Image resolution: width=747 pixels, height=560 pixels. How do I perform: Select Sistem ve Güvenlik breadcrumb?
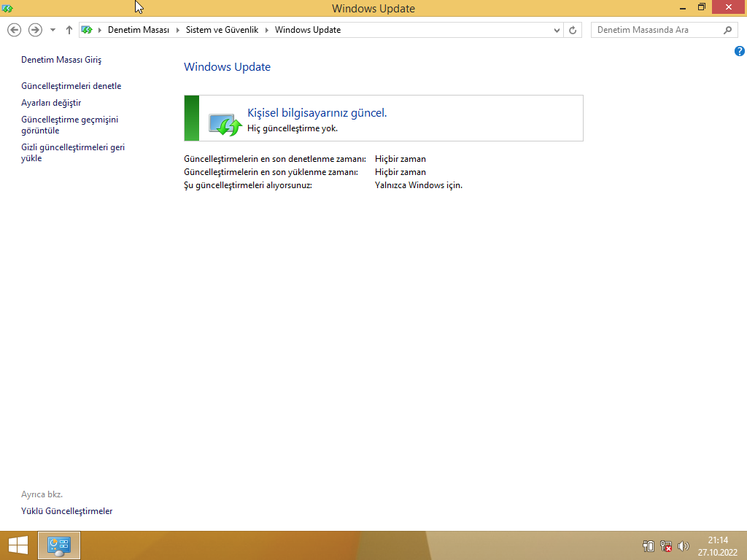pyautogui.click(x=222, y=29)
